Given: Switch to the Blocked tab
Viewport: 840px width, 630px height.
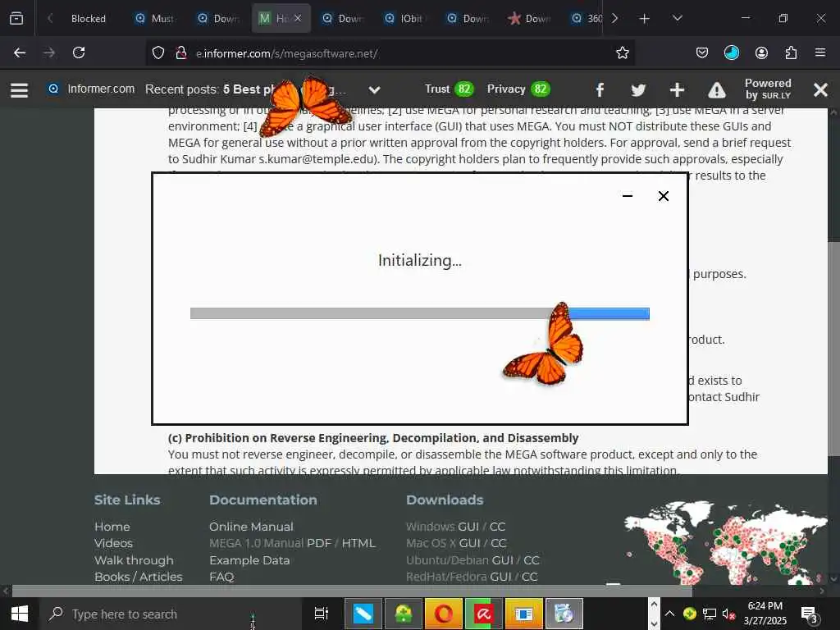Looking at the screenshot, I should [89, 19].
